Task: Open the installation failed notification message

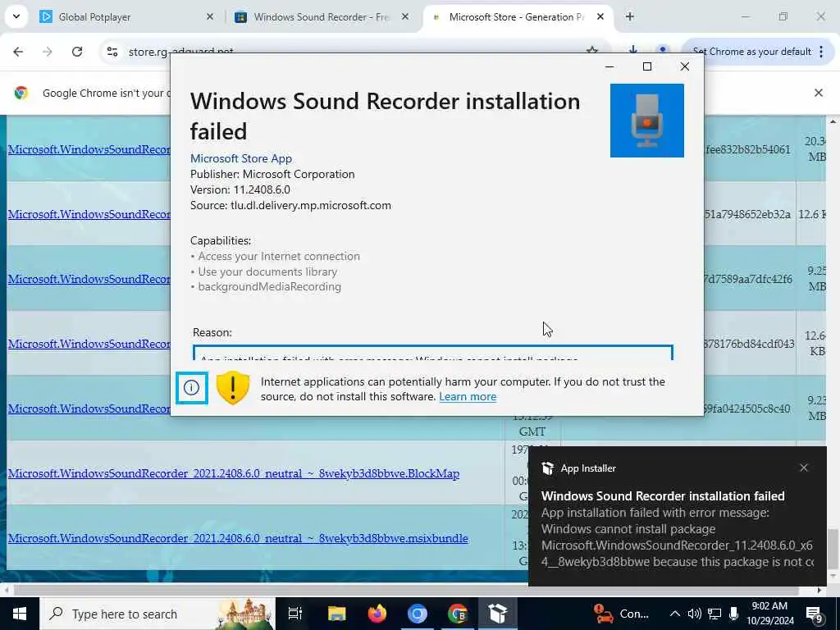Action: coord(677,529)
